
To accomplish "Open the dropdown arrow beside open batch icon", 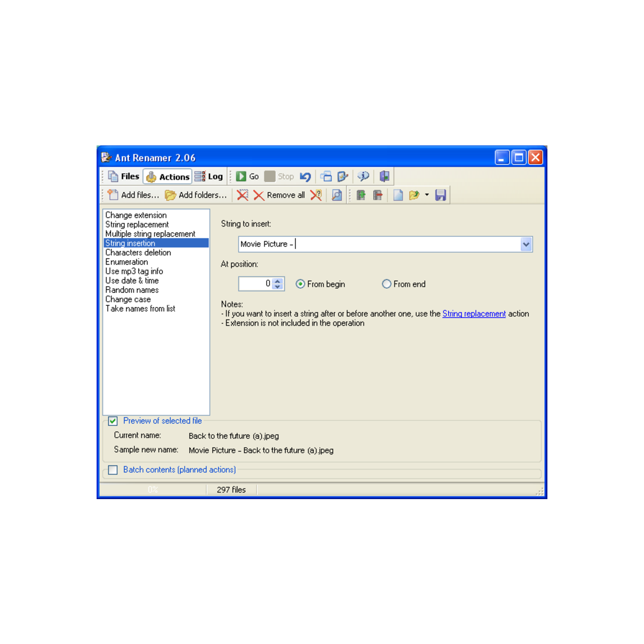I will tap(427, 195).
